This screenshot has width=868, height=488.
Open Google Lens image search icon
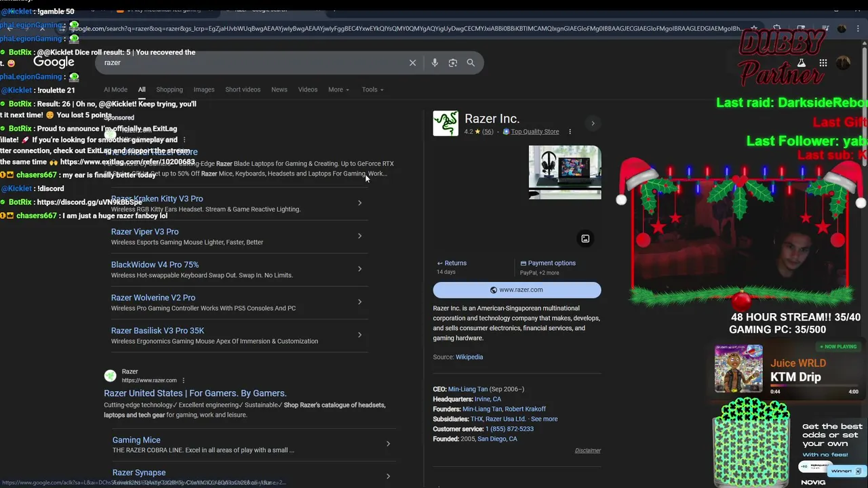coord(453,62)
